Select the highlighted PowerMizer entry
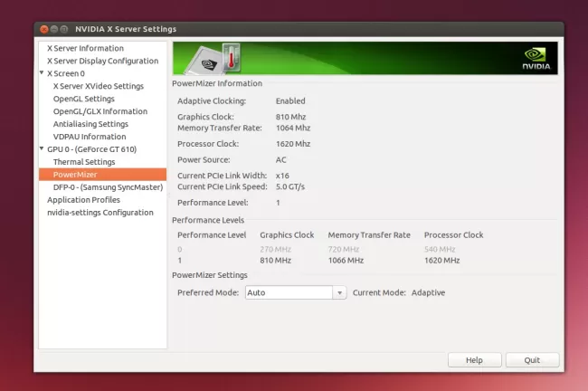588x391 pixels. point(75,175)
